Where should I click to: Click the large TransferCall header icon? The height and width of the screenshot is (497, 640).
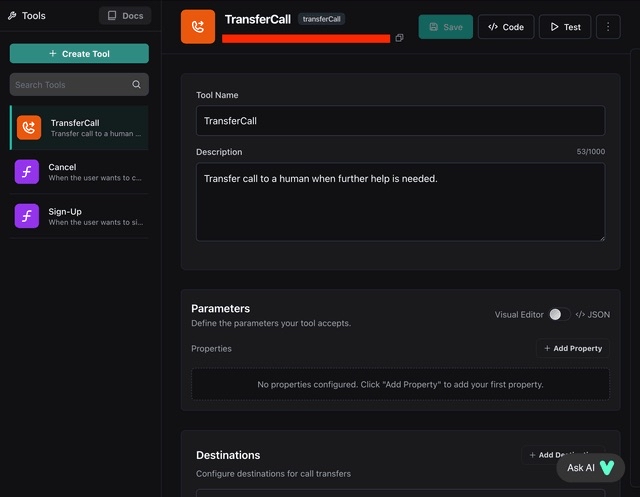(x=198, y=27)
